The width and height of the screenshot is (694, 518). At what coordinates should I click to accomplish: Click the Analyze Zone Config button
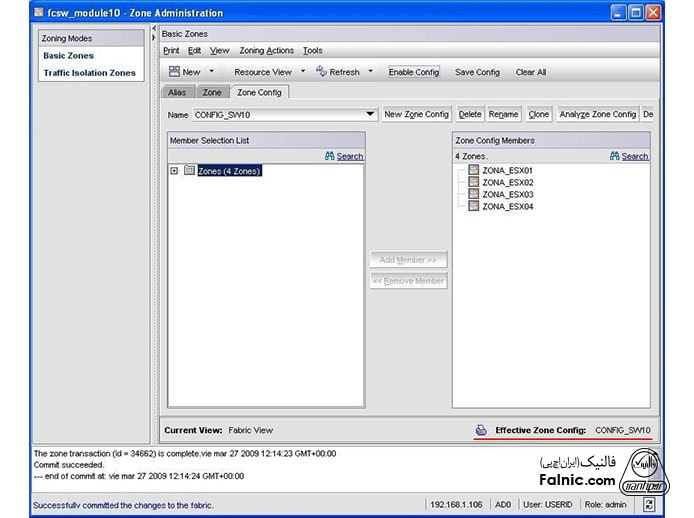click(x=597, y=115)
